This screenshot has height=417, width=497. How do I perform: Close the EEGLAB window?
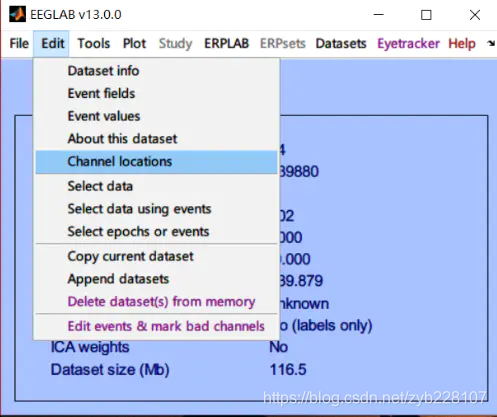tap(475, 15)
